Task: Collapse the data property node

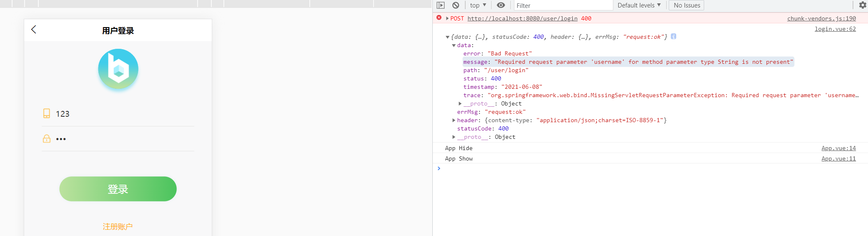Action: tap(454, 45)
